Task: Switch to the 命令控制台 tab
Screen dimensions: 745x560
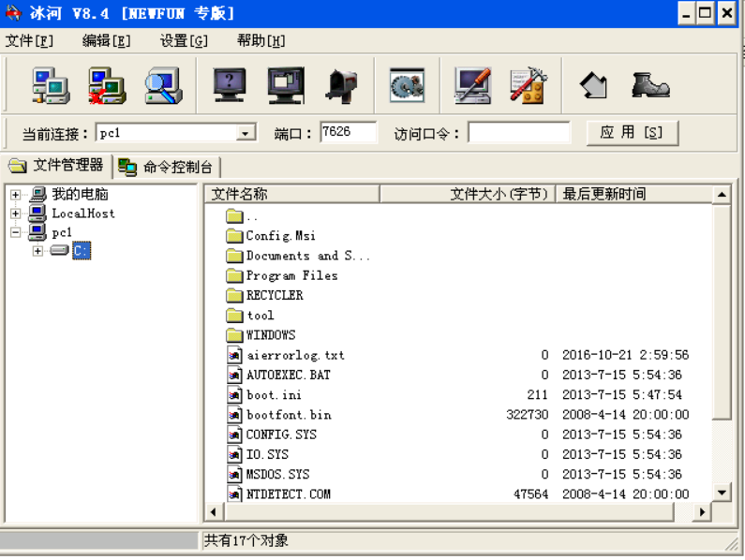Action: 166,168
